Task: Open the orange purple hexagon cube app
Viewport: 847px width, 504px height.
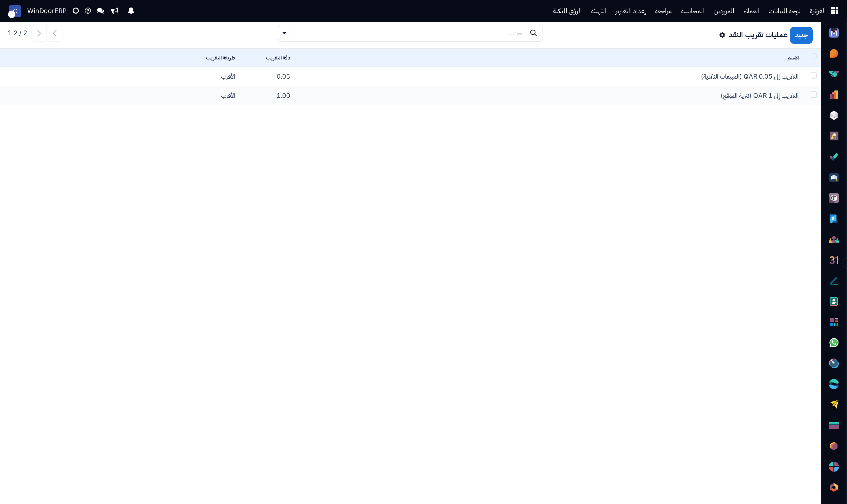Action: pos(834,446)
